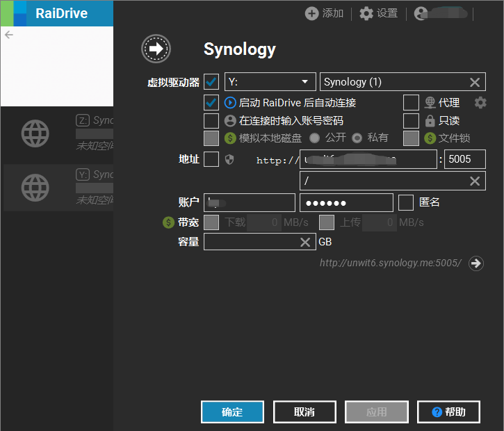This screenshot has height=431, width=504.
Task: Cancel with the 取消 button
Action: 304,412
